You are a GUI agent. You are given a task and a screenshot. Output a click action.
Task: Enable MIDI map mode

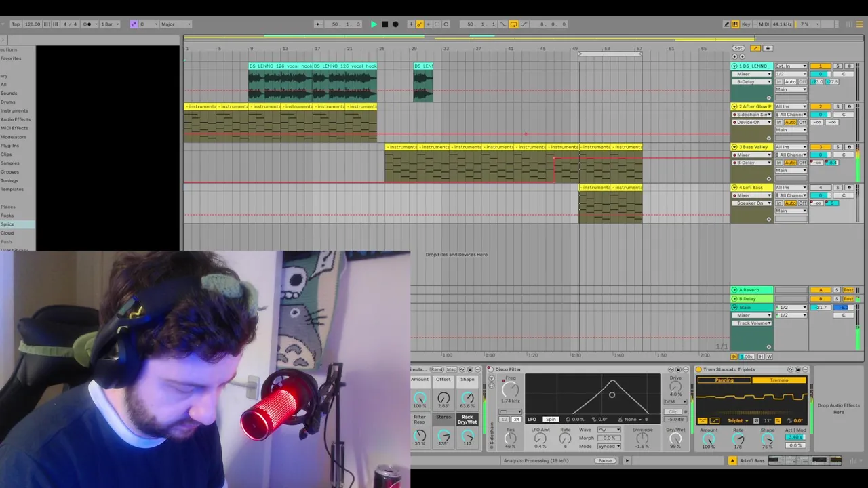tap(764, 24)
